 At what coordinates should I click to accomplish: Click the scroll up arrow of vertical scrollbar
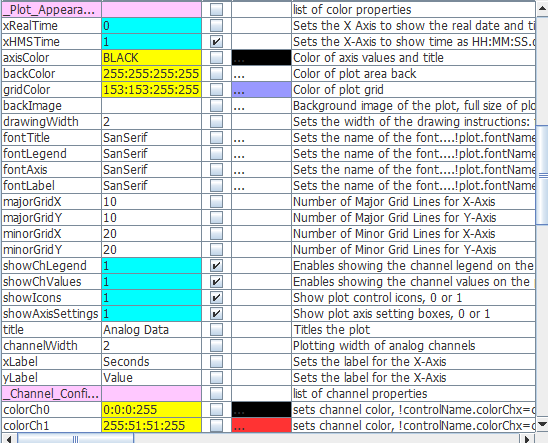coord(542,8)
